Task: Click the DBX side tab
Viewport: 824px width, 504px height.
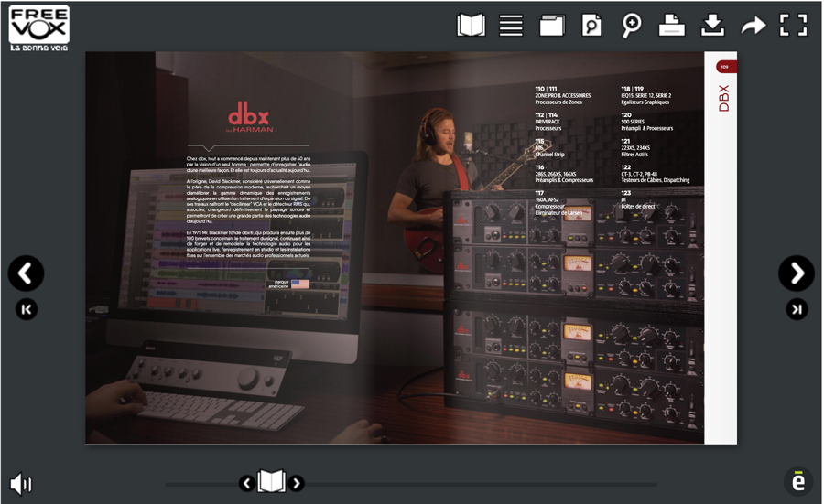Action: coord(723,98)
